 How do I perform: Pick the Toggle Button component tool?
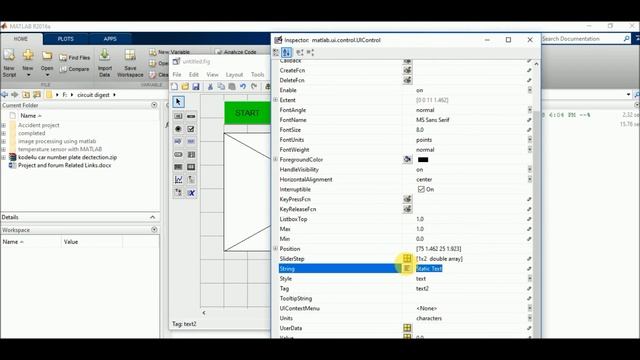click(178, 167)
